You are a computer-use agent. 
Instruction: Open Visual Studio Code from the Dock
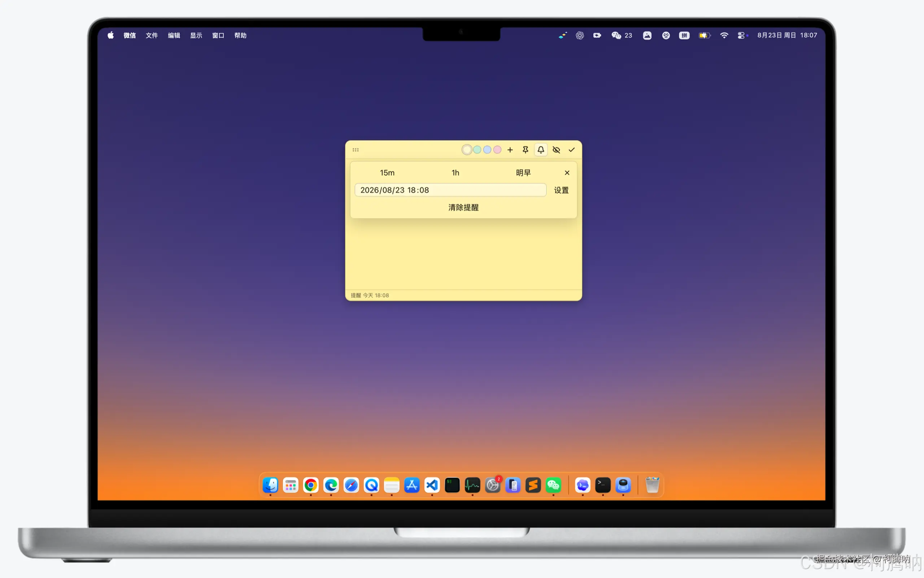click(432, 485)
